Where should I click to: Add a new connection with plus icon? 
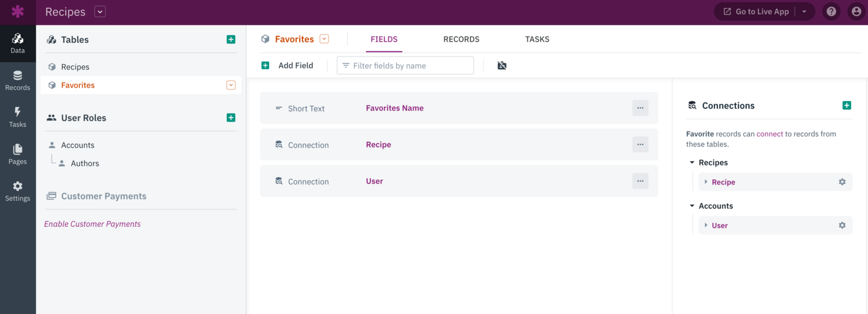(847, 105)
